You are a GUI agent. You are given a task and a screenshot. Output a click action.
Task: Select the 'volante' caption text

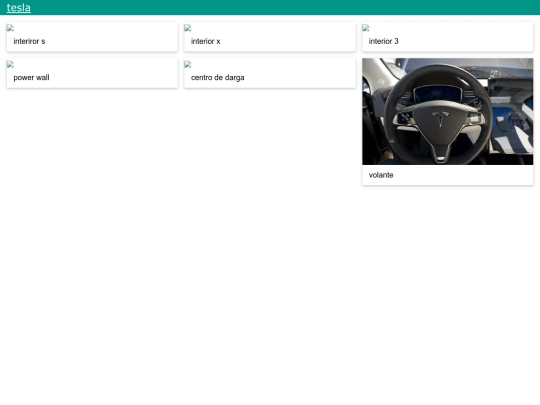381,175
